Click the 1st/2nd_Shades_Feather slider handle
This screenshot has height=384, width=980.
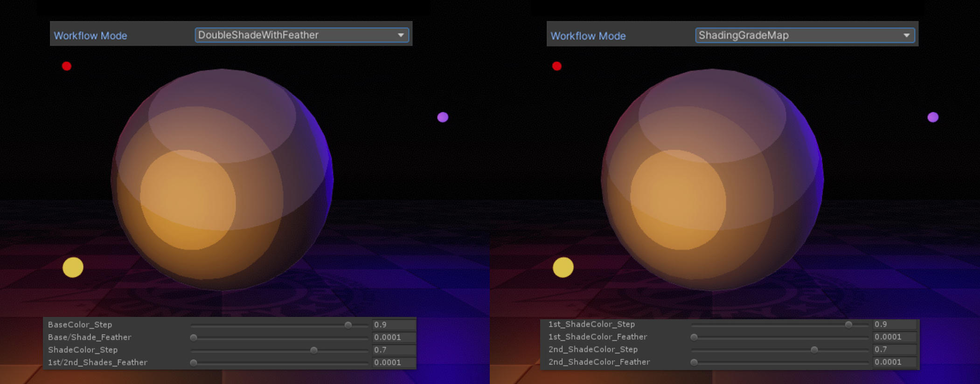coord(194,363)
